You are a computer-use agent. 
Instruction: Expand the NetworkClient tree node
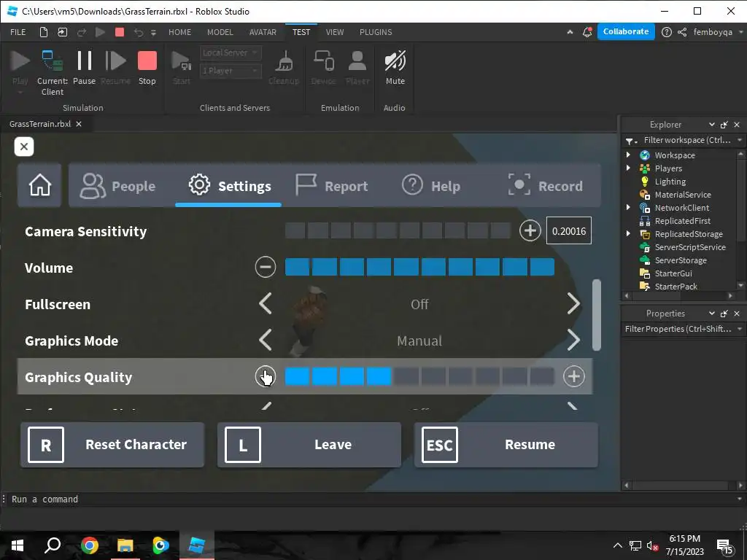click(x=628, y=208)
